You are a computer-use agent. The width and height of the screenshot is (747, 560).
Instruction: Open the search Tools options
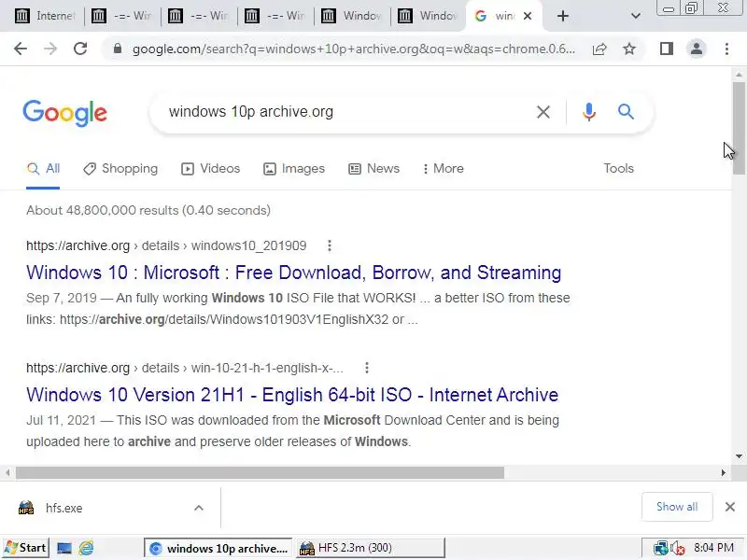click(x=618, y=169)
